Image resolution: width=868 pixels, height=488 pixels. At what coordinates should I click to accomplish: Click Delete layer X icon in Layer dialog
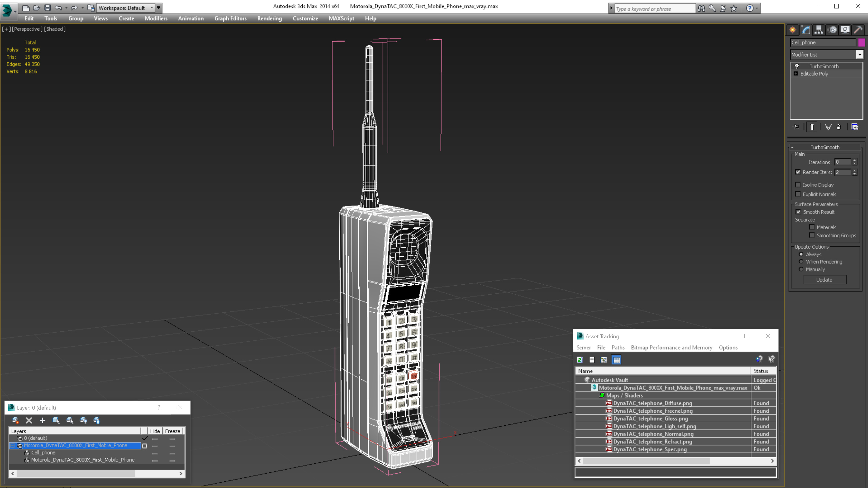point(29,420)
